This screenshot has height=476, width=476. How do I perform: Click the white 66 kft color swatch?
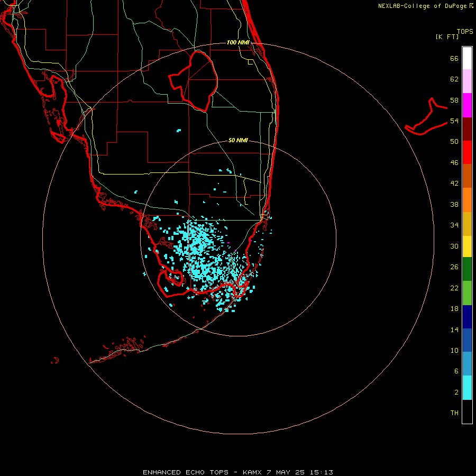(x=467, y=58)
